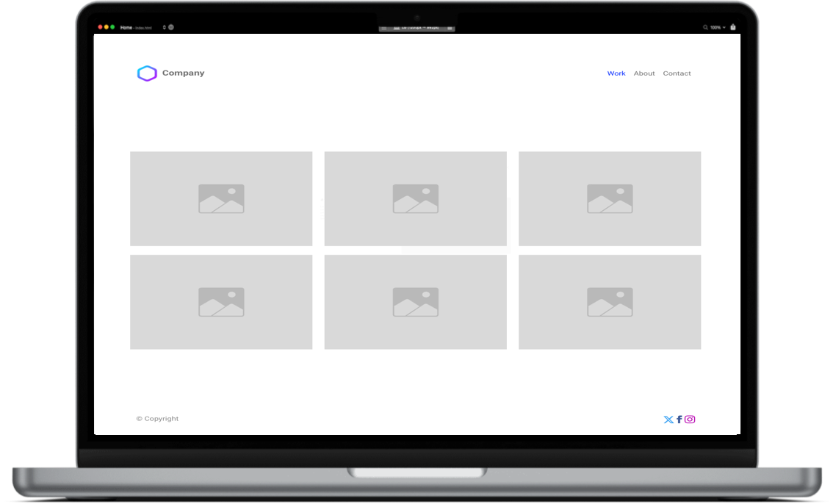Select the top-left image placeholder
Screen dimensions: 833x504
pos(221,198)
